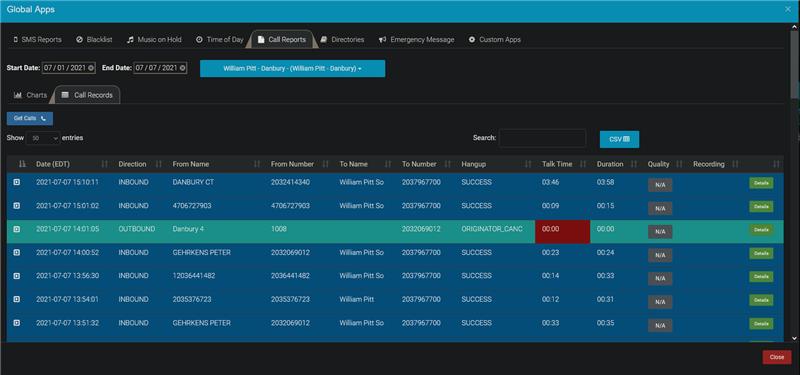Export records with the CSV button
This screenshot has height=375, width=800.
point(619,139)
